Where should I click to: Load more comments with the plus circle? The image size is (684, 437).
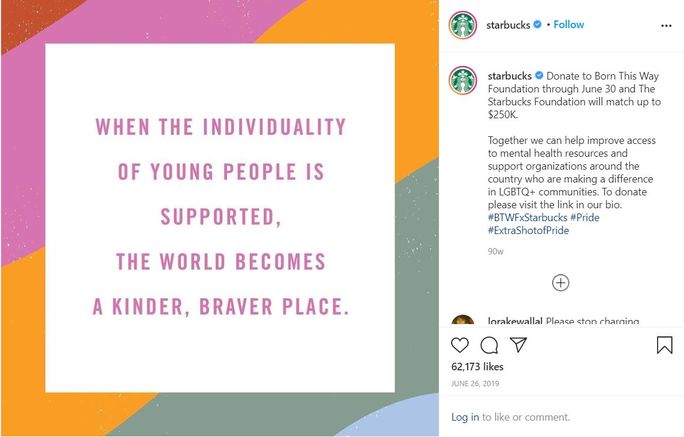561,283
